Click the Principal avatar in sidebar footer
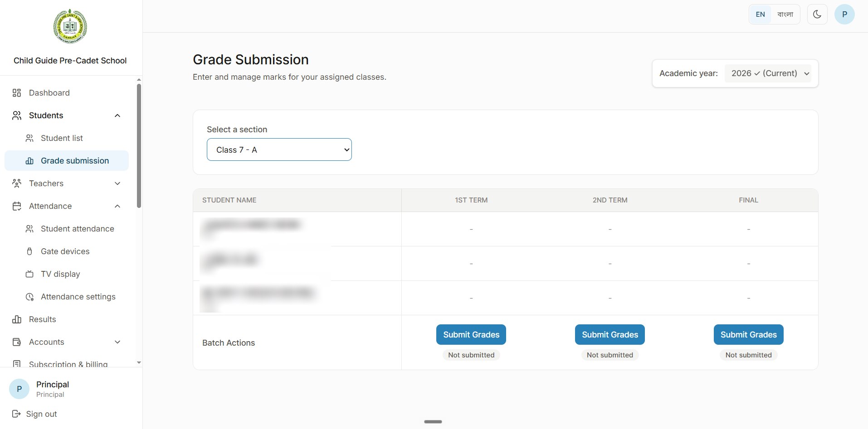The width and height of the screenshot is (868, 429). coord(20,389)
